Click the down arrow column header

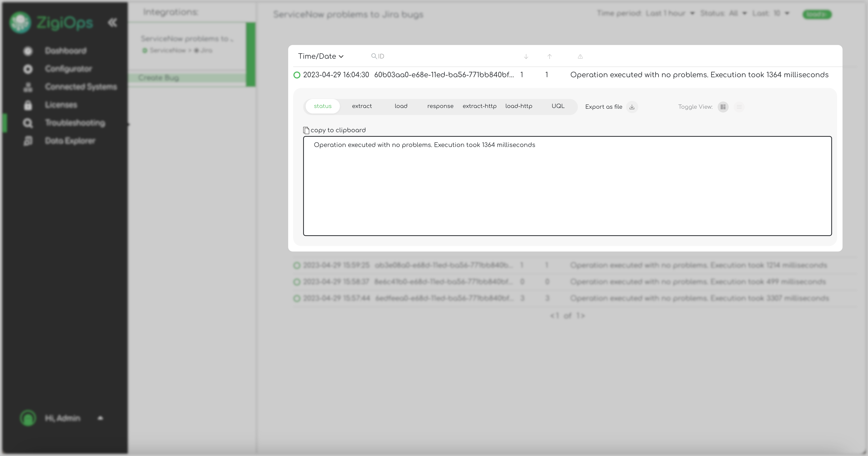[526, 57]
